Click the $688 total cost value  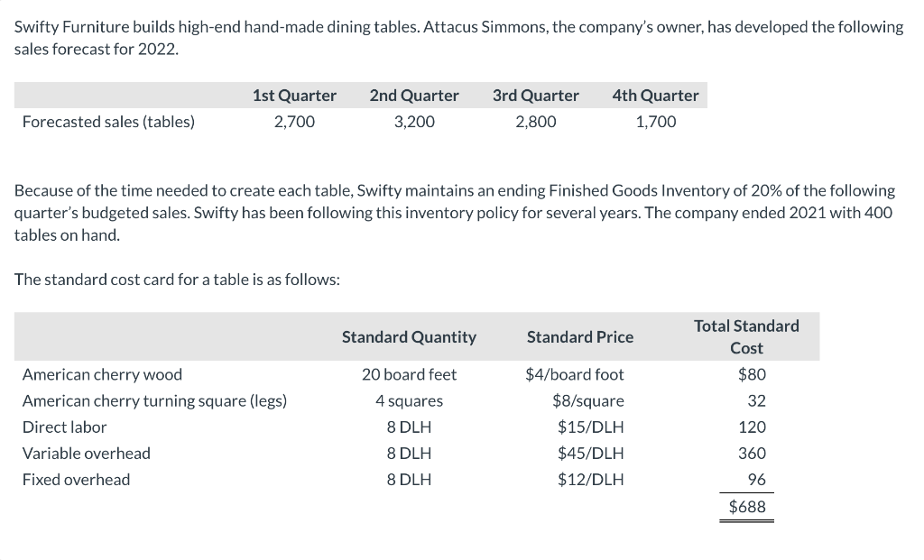(x=747, y=507)
